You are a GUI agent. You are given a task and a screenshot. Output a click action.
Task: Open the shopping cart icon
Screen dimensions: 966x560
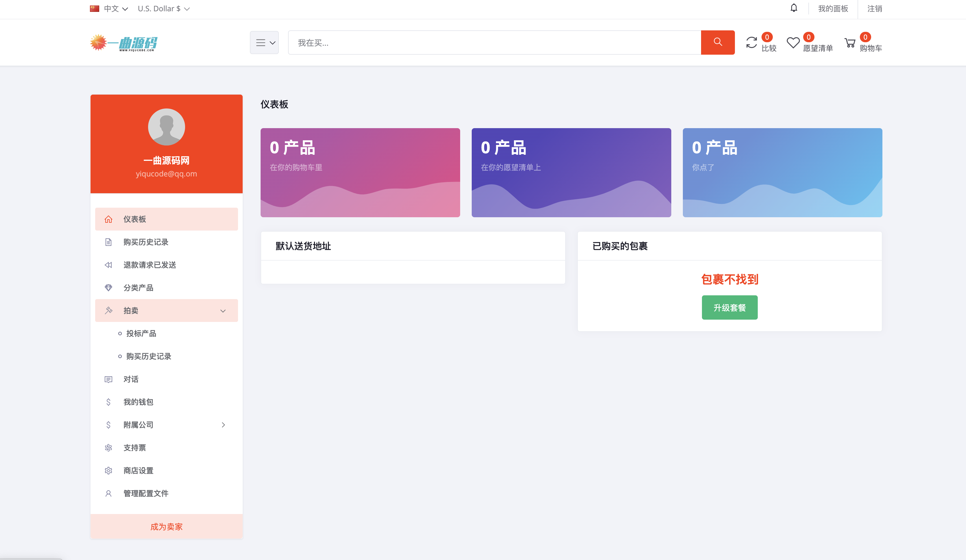(x=849, y=43)
